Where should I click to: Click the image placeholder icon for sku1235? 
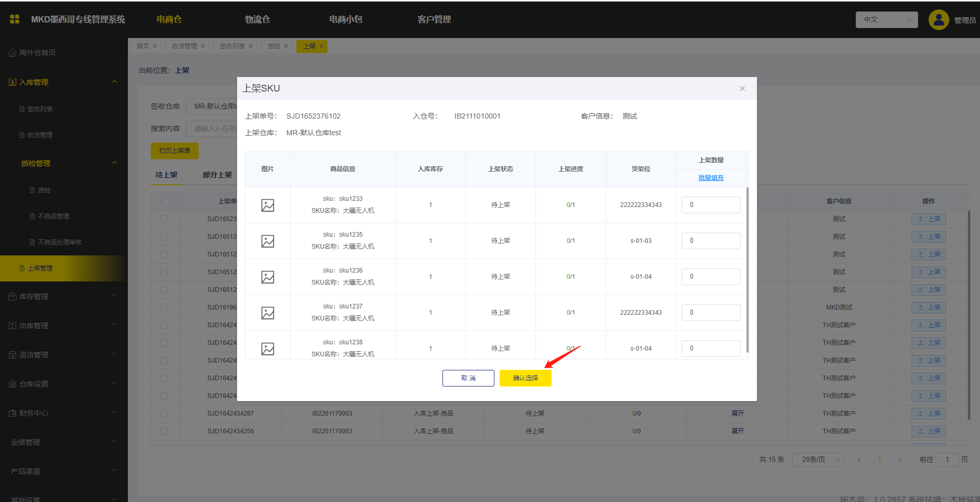[268, 241]
